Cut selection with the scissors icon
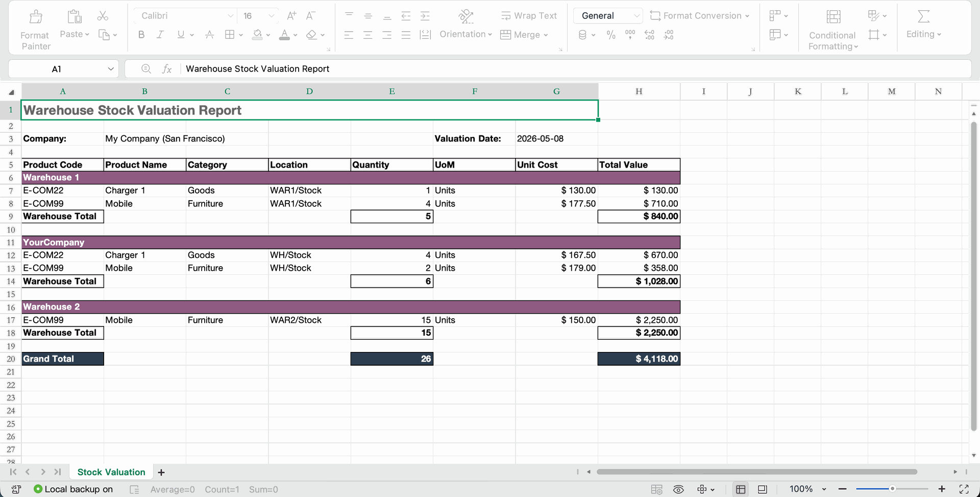Image resolution: width=980 pixels, height=497 pixels. (103, 16)
